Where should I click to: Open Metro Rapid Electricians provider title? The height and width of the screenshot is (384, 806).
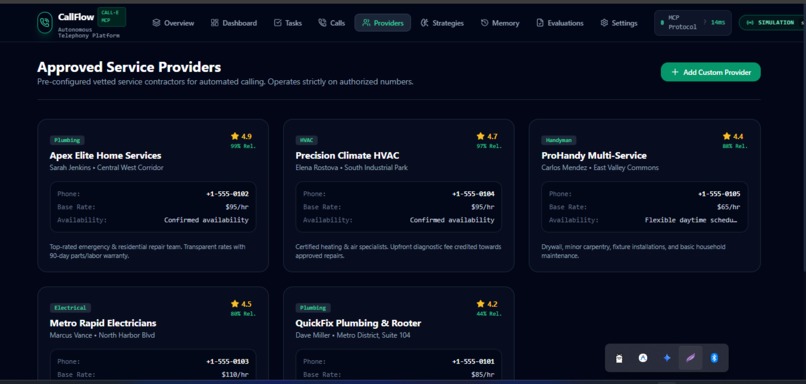pyautogui.click(x=103, y=323)
